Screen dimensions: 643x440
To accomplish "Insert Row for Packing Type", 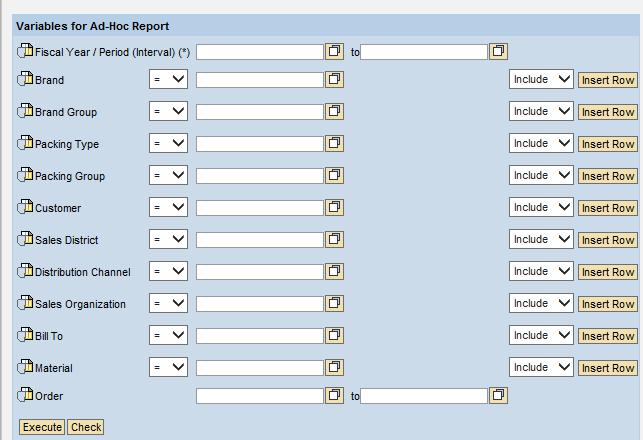I will click(x=608, y=144).
